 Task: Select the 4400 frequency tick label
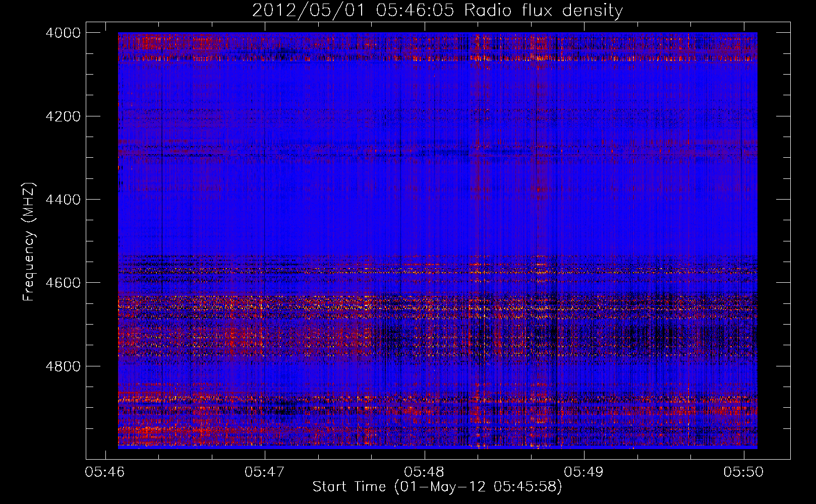(x=63, y=200)
